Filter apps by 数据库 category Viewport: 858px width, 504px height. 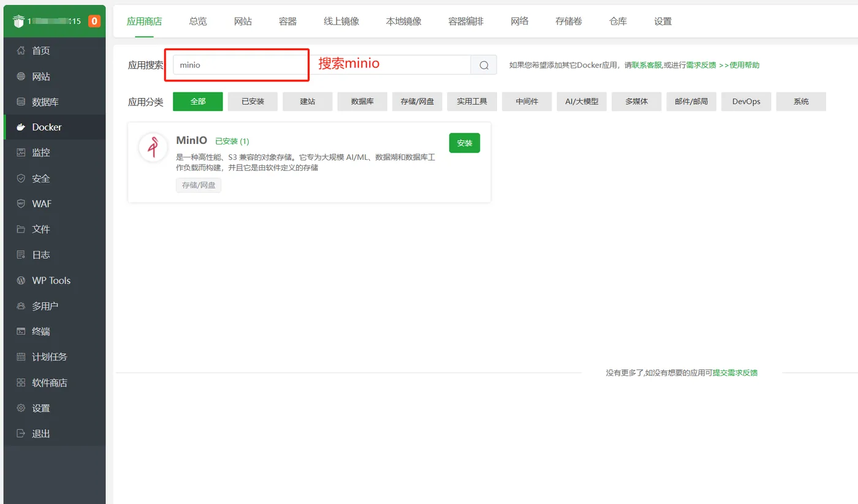tap(362, 102)
